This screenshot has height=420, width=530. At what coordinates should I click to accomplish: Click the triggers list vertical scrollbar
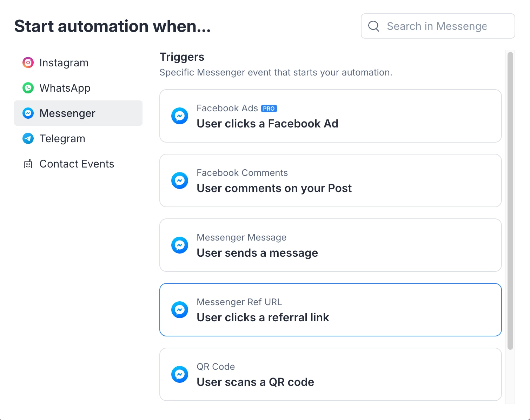point(510,200)
